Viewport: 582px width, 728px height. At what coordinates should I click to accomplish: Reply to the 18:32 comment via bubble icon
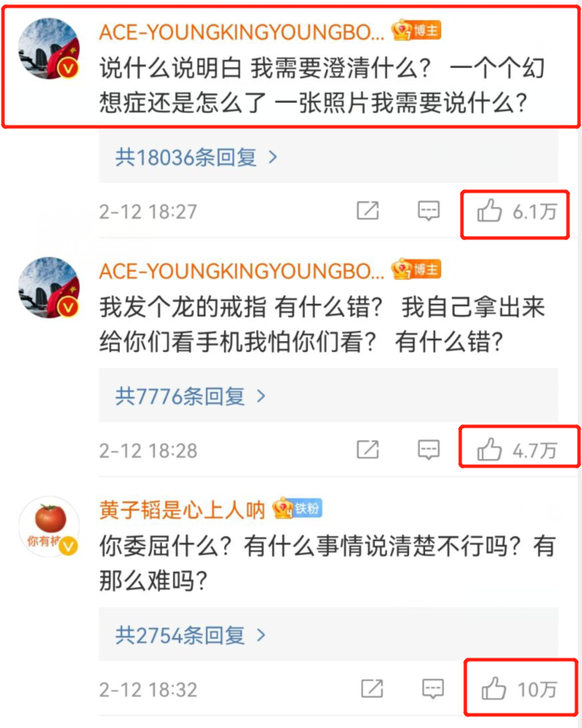[433, 689]
